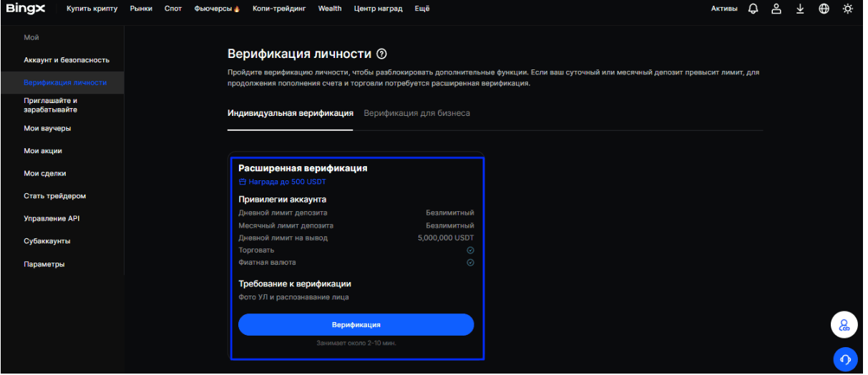Select Индивидуальная верификация tab

(291, 113)
